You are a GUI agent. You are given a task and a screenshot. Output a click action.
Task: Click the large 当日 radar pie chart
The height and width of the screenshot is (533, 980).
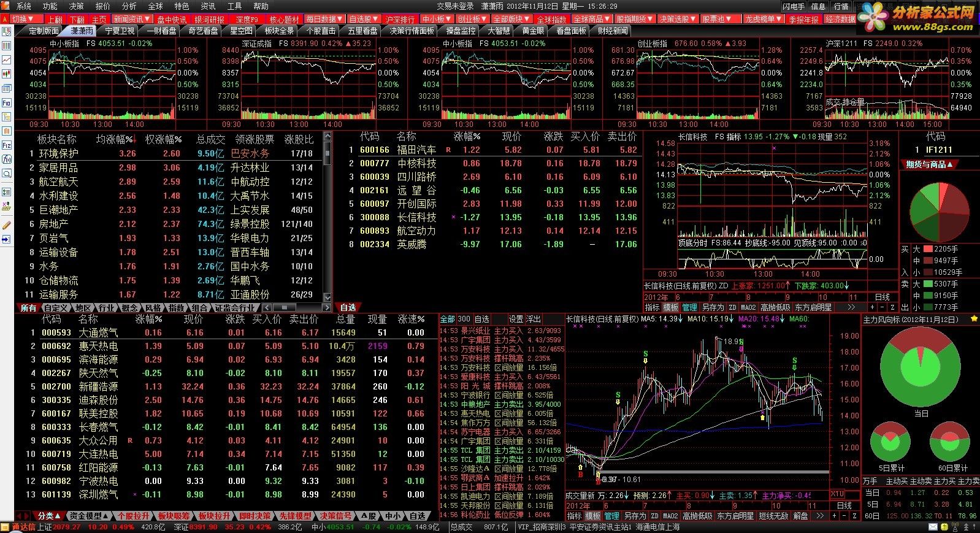922,366
